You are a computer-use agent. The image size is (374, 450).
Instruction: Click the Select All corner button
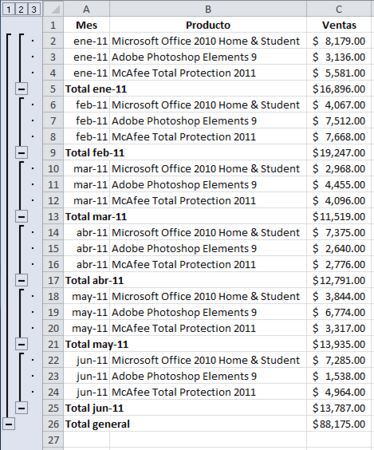(x=53, y=9)
